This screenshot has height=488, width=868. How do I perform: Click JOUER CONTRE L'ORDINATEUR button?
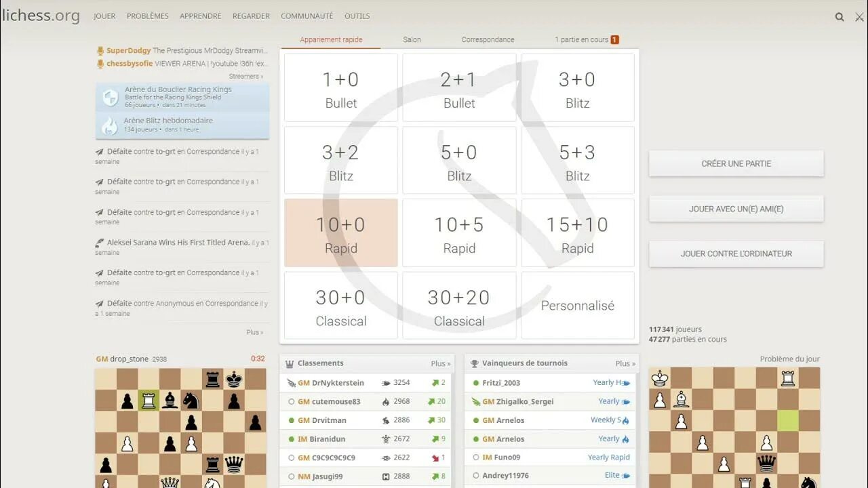(736, 253)
